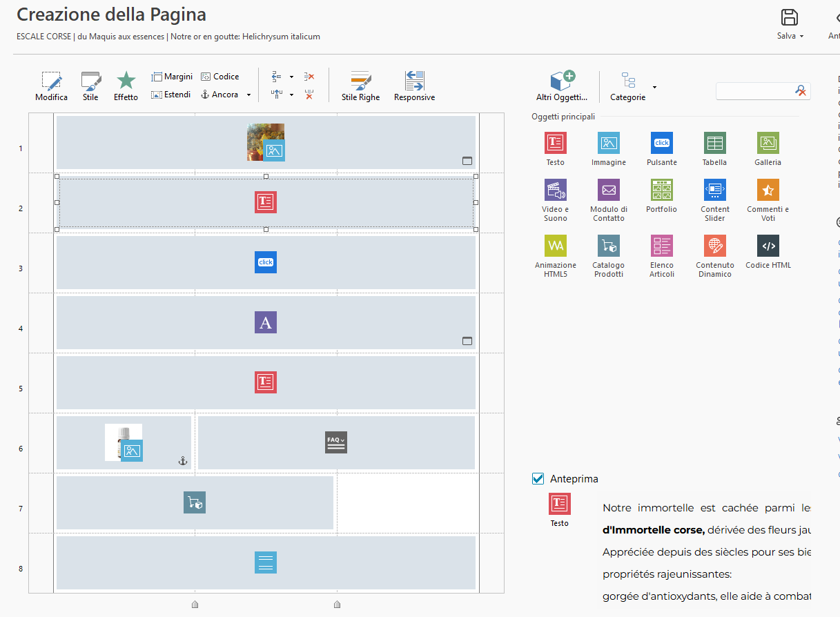Open Stile Righe settings

(360, 82)
